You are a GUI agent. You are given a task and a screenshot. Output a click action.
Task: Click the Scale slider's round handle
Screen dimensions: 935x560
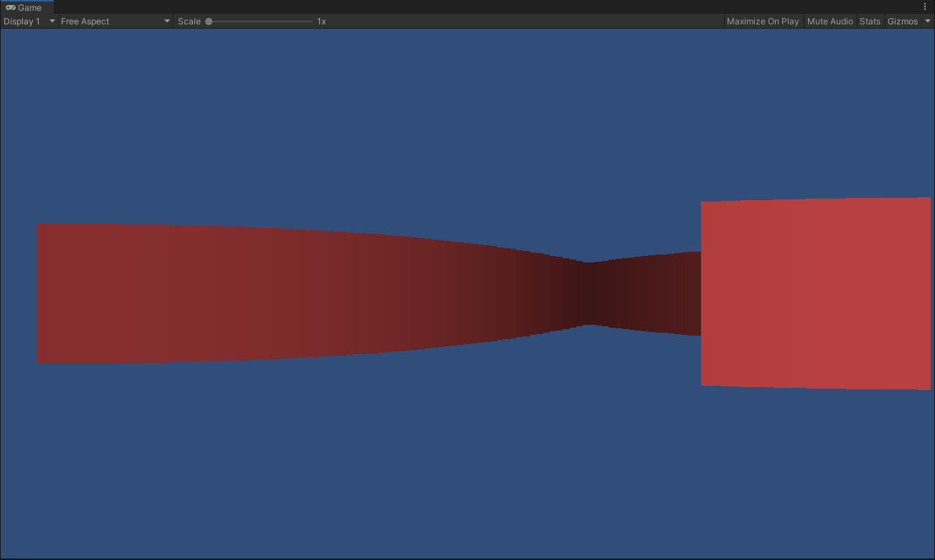[x=209, y=22]
